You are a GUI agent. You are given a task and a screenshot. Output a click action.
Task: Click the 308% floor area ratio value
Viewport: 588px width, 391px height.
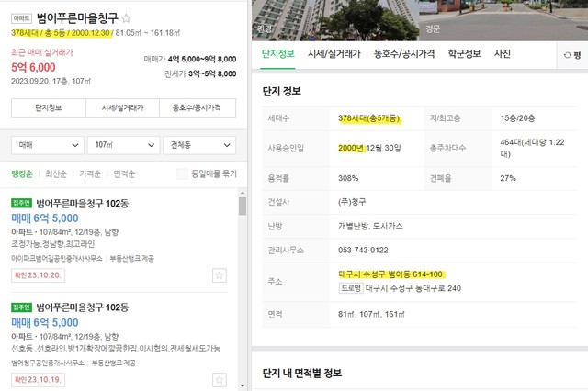[348, 178]
